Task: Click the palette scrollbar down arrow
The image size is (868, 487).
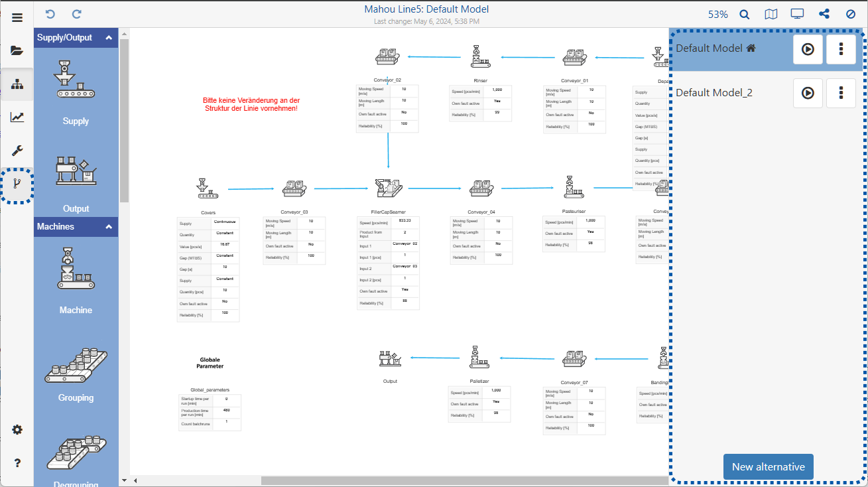Action: [123, 480]
